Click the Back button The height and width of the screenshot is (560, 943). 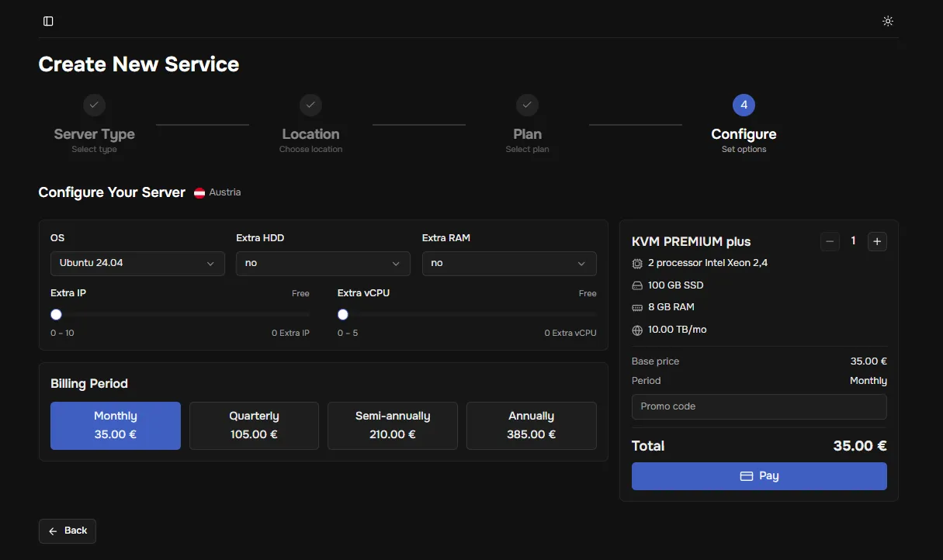pos(68,531)
